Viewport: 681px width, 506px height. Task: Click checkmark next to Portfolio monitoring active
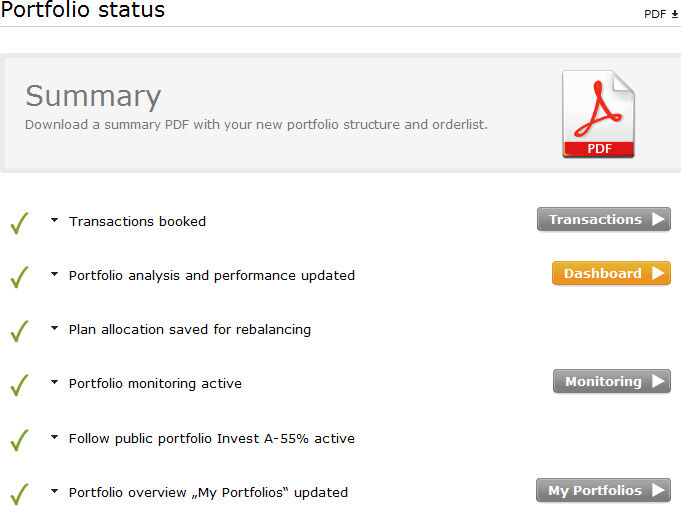(x=19, y=384)
